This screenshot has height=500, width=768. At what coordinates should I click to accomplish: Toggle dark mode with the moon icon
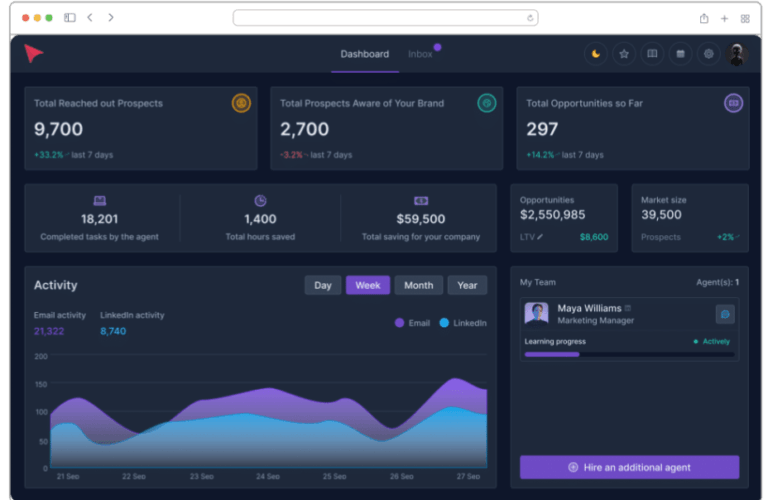click(x=596, y=54)
